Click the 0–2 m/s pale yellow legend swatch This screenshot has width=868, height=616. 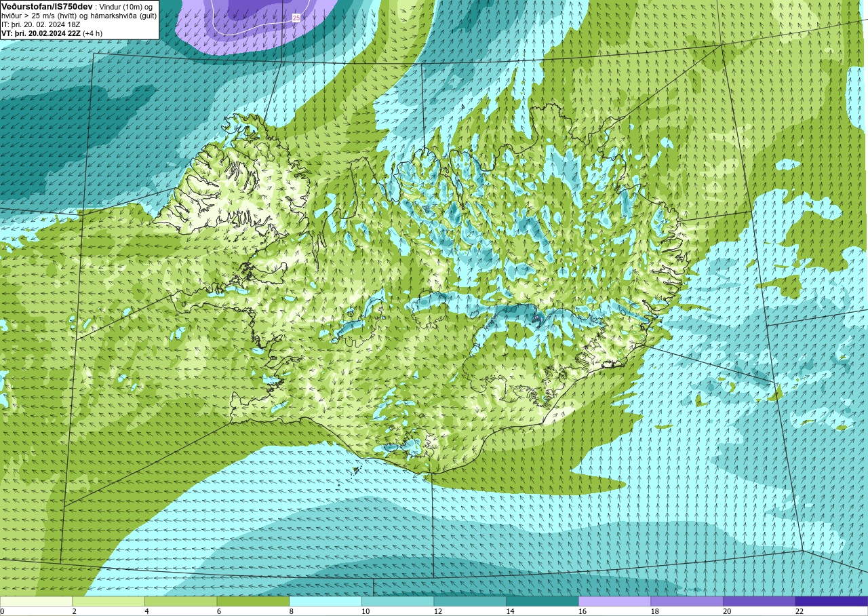[x=36, y=601]
